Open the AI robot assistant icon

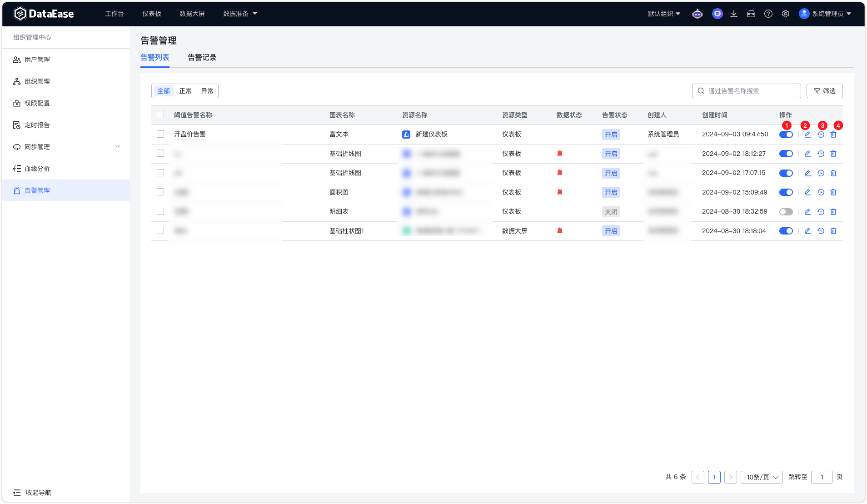pyautogui.click(x=698, y=14)
